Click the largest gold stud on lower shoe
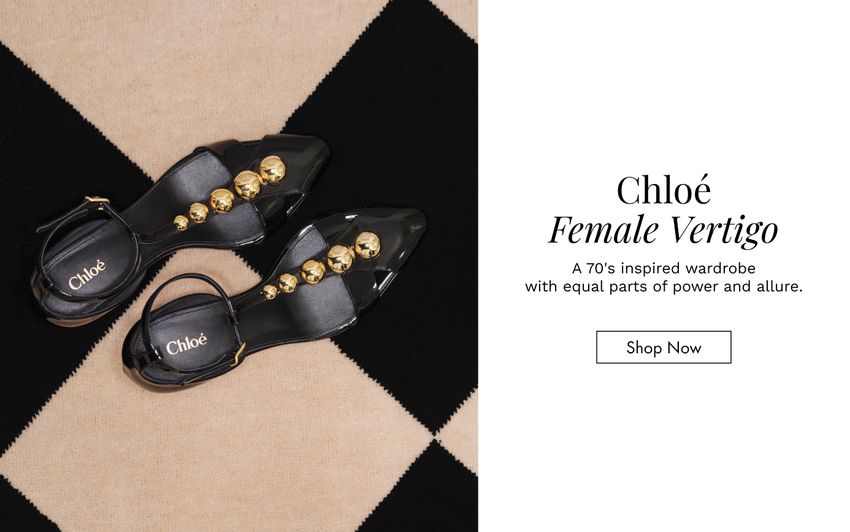This screenshot has height=532, width=850. [x=368, y=245]
